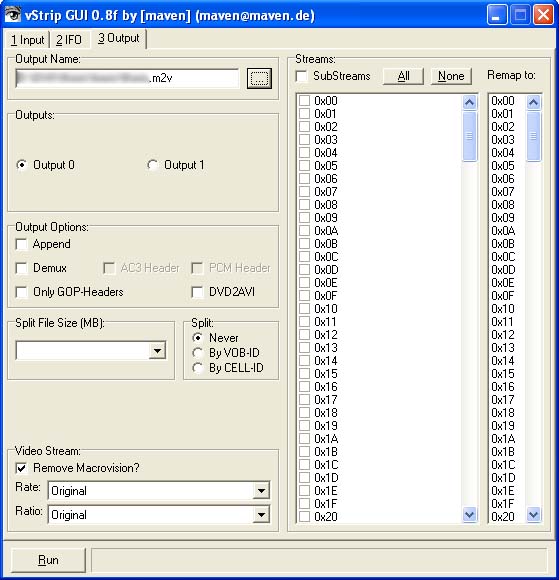Click the None streams button
Image resolution: width=559 pixels, height=580 pixels.
click(x=451, y=76)
